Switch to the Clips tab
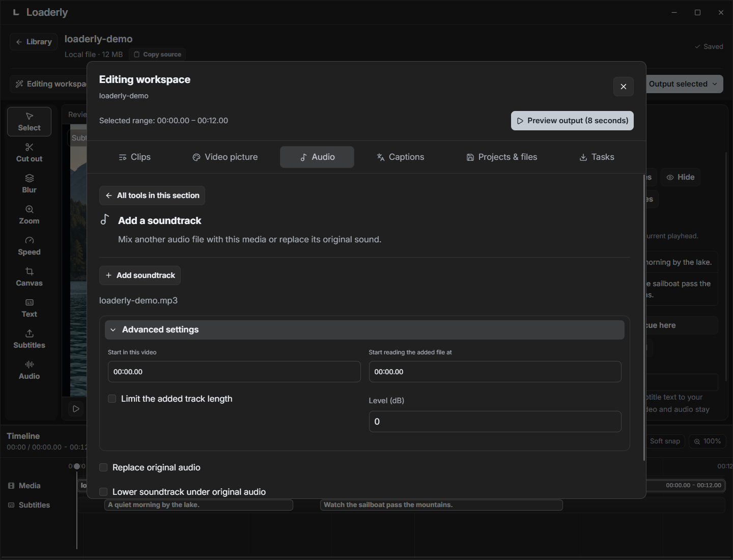733x560 pixels. (134, 157)
